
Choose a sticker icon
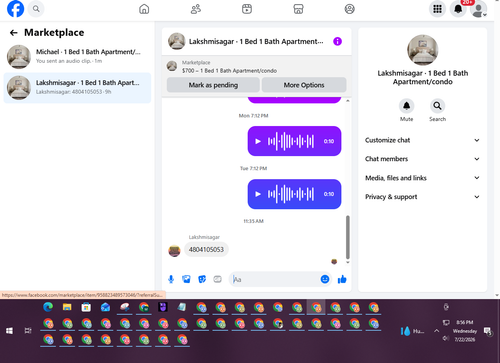pos(202,279)
